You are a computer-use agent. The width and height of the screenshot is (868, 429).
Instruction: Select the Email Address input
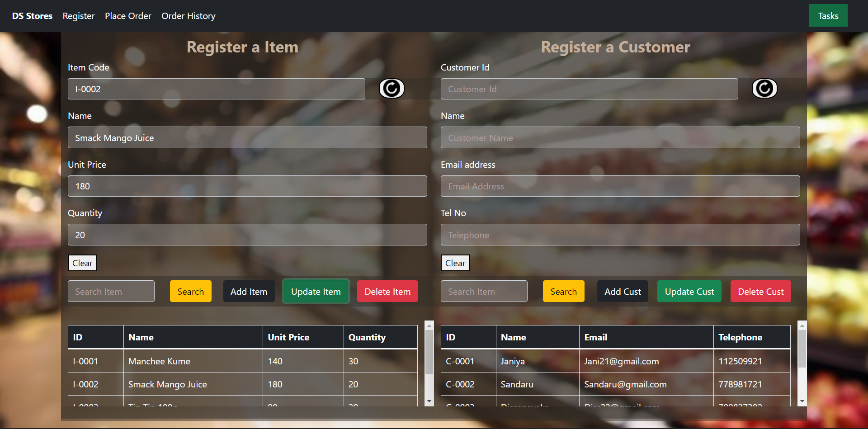point(620,186)
